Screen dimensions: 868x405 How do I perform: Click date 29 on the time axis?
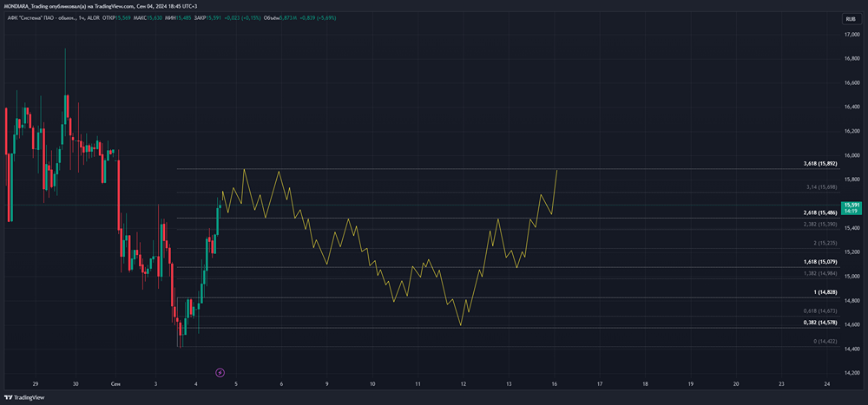[x=36, y=384]
